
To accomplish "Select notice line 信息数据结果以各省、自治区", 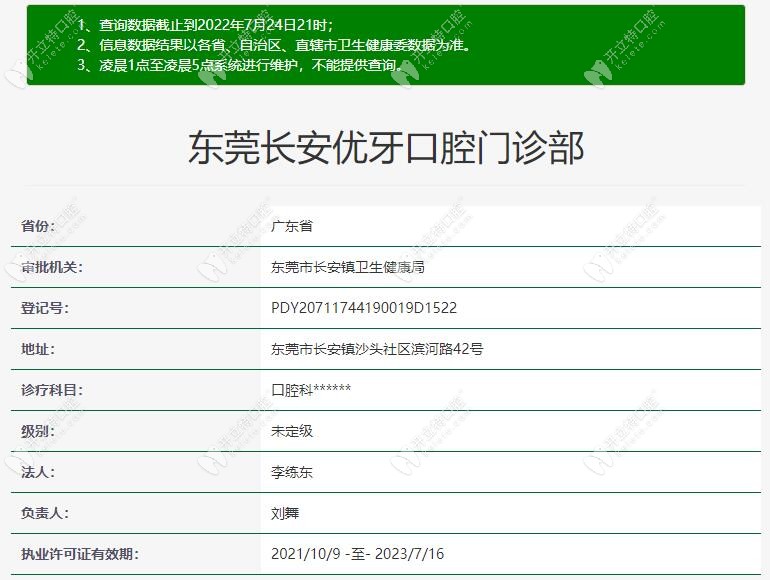I will pos(274,45).
